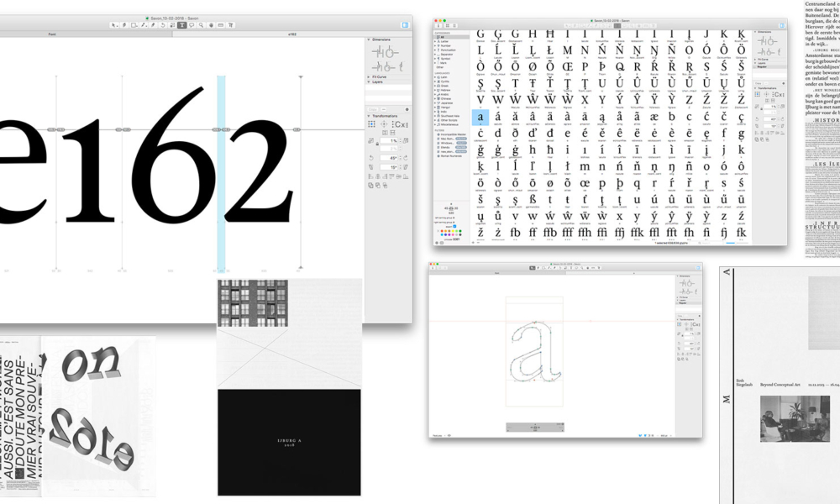The image size is (840, 504).
Task: Select Miscellaneous in the Languages list
Action: [x=449, y=125]
